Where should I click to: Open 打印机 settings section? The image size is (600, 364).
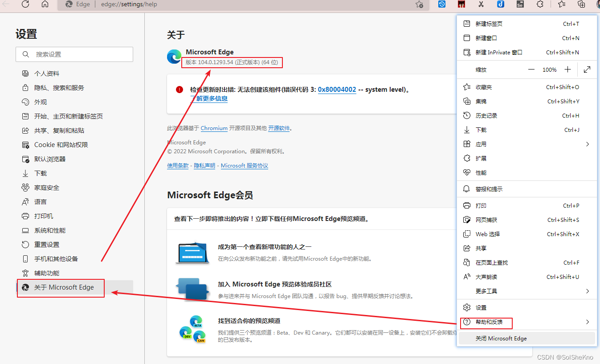(x=74, y=216)
